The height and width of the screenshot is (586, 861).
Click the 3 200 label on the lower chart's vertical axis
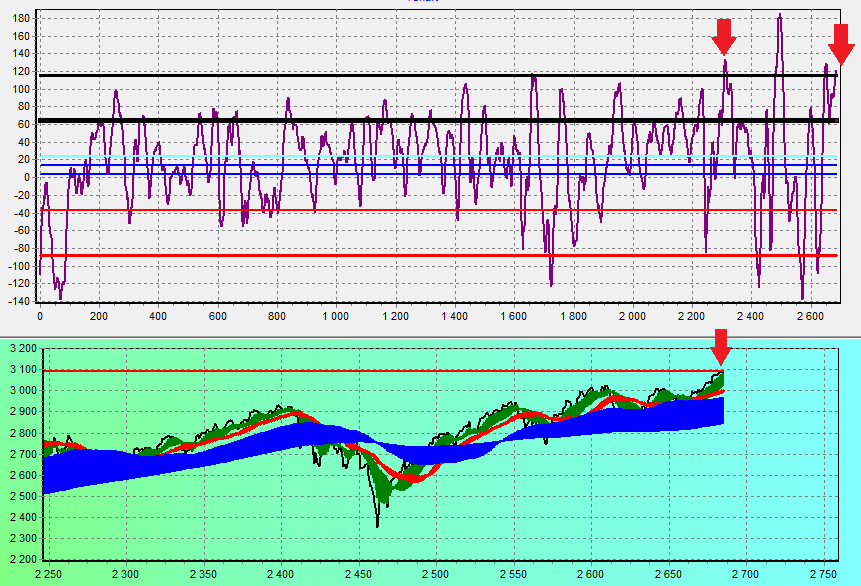(x=24, y=349)
